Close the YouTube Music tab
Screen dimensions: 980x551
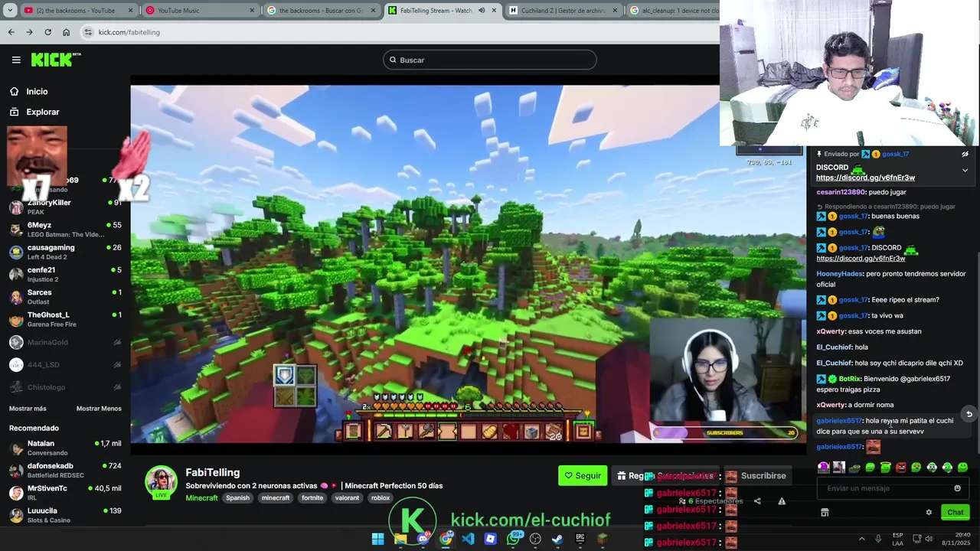pyautogui.click(x=250, y=11)
